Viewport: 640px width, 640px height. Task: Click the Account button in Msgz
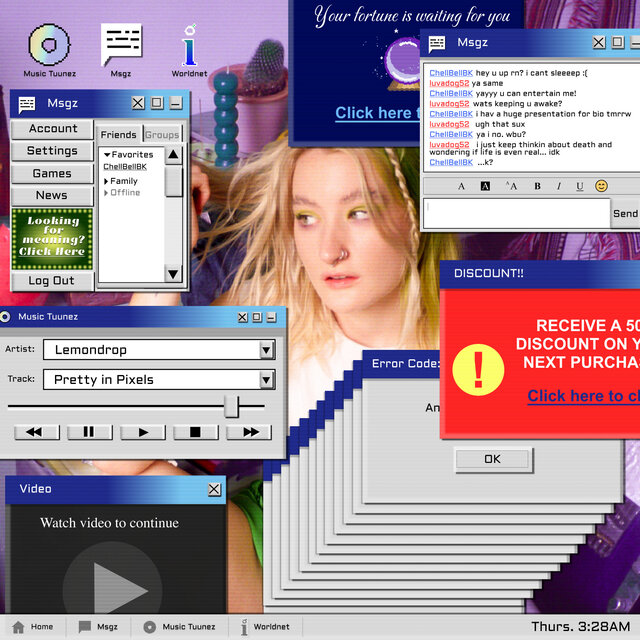click(x=53, y=129)
